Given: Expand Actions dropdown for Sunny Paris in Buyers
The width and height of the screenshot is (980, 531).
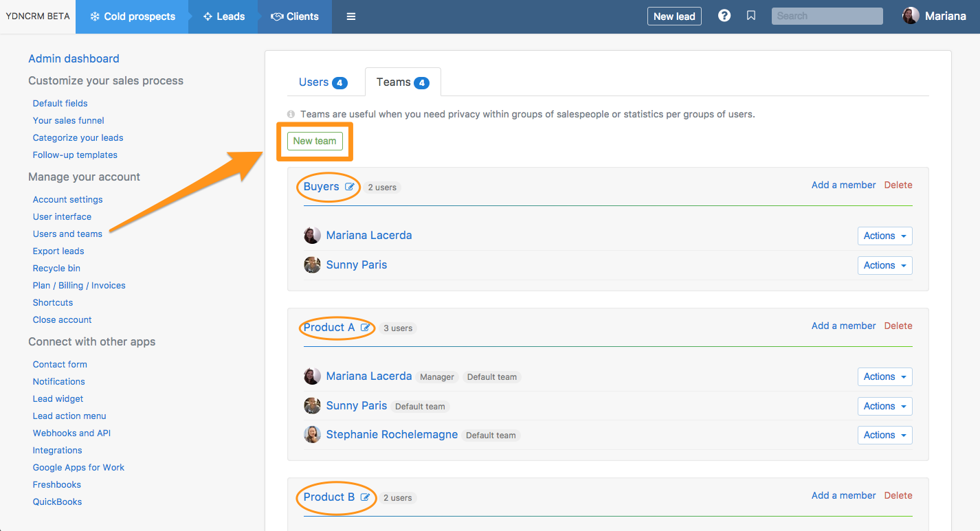Looking at the screenshot, I should [x=884, y=265].
